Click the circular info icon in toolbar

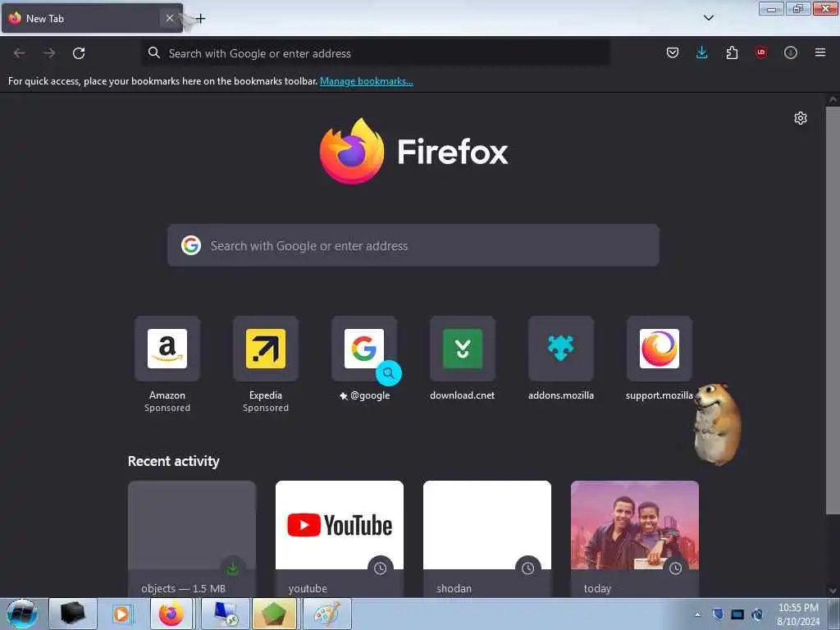pyautogui.click(x=791, y=52)
